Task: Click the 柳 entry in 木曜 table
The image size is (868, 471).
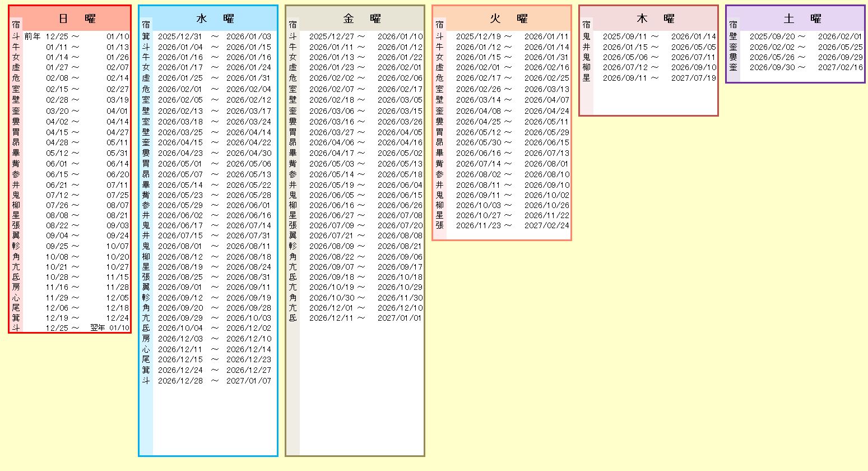Action: click(x=586, y=67)
